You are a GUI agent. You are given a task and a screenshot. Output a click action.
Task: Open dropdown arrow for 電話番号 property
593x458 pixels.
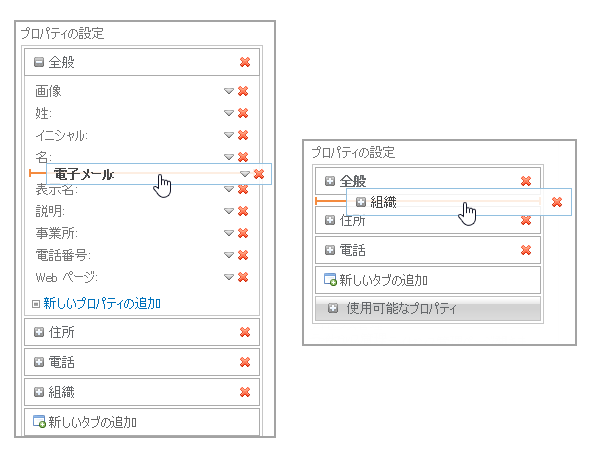[x=229, y=255]
